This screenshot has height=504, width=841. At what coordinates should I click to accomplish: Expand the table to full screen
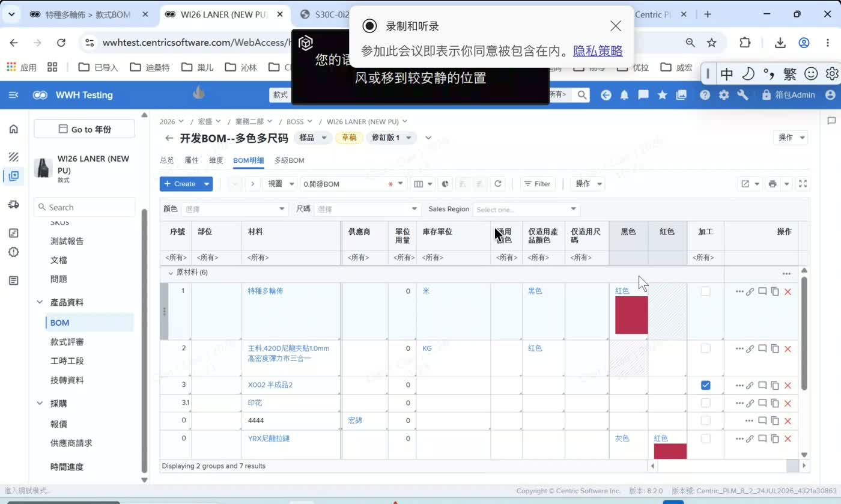pos(803,184)
